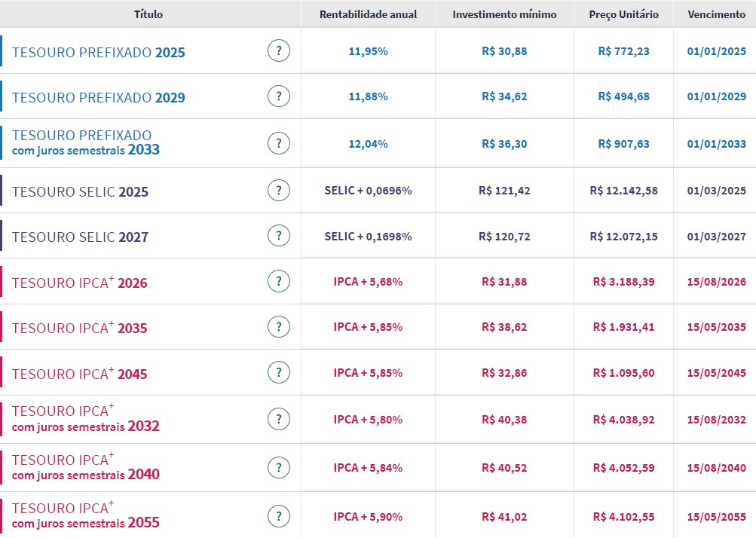
Task: Click the Rentabilidade anual column header
Action: 368,14
